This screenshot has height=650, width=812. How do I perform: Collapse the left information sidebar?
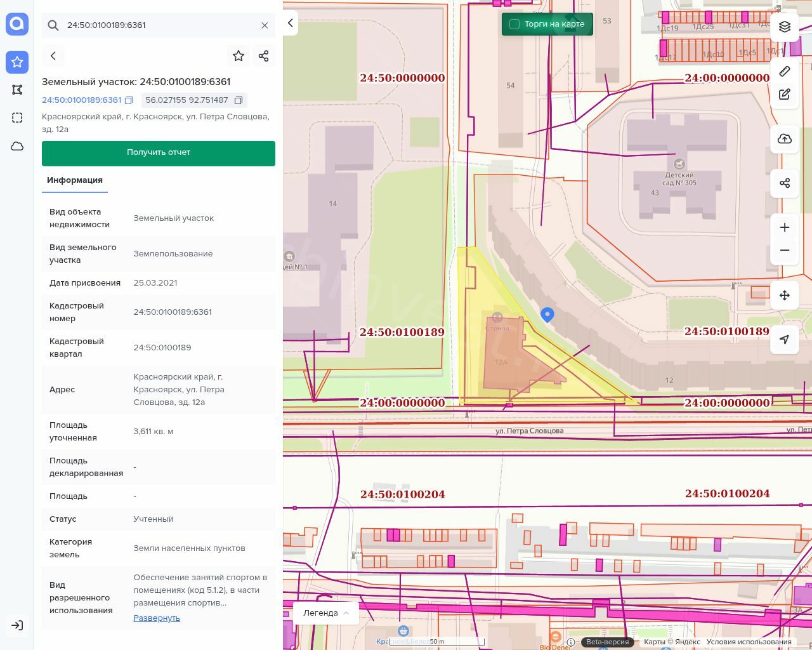point(291,23)
